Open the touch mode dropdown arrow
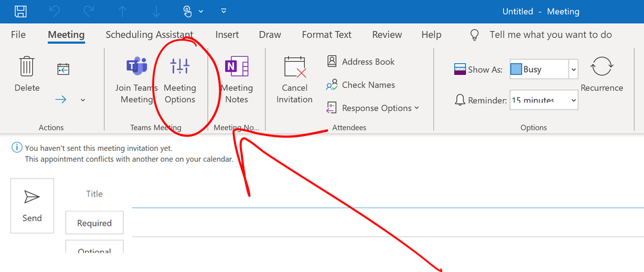The image size is (644, 272). point(201,12)
